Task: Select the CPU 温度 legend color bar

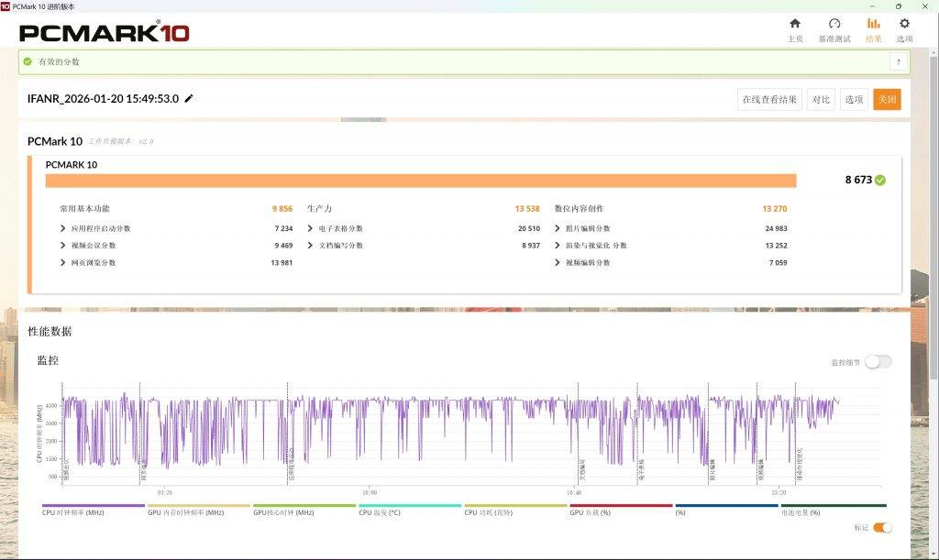Action: click(x=409, y=505)
